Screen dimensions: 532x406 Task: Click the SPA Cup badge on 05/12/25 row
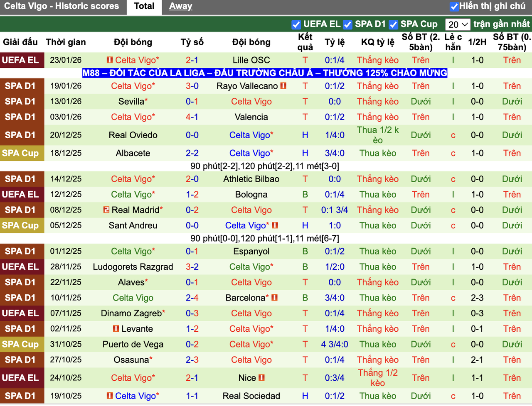pyautogui.click(x=22, y=226)
